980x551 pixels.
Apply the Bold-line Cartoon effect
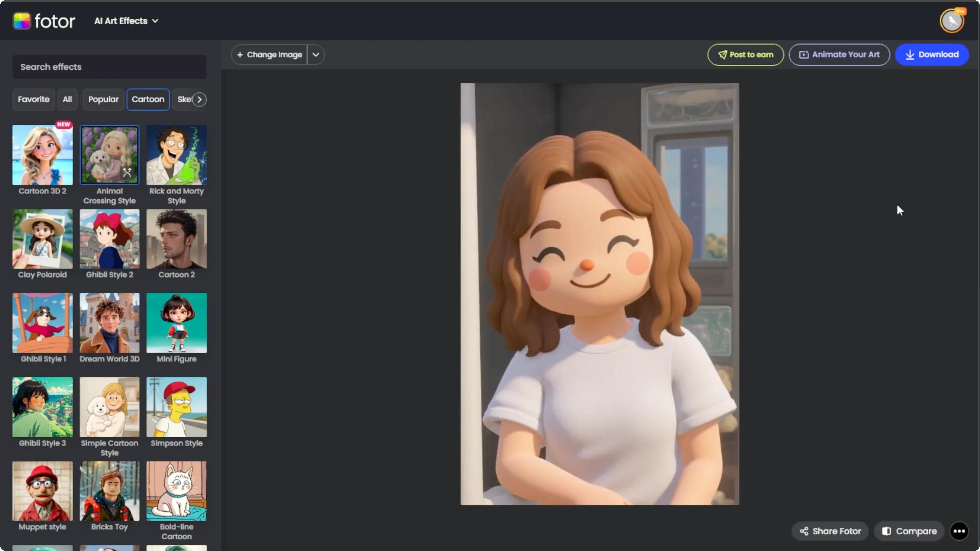pos(177,491)
